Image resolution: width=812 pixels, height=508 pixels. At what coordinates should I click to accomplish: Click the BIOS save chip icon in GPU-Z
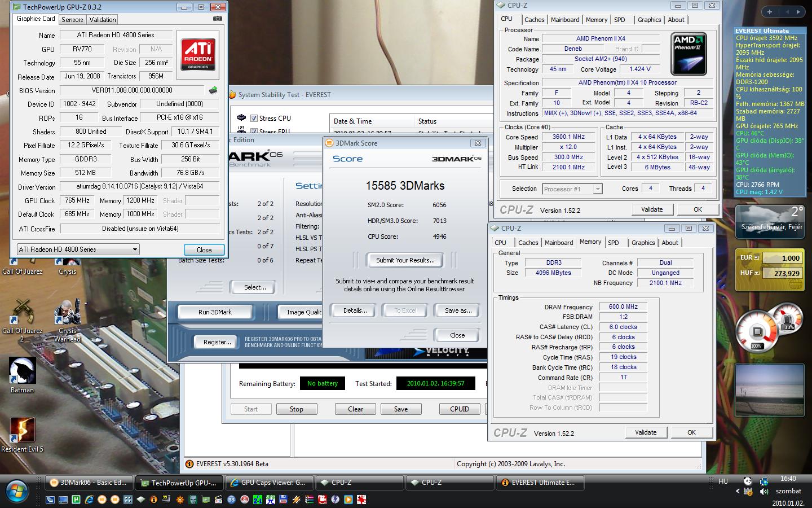point(213,90)
